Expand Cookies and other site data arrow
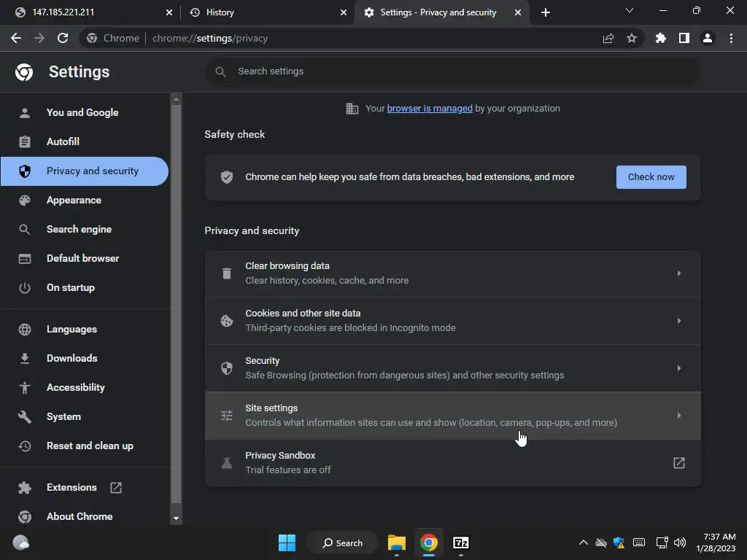The height and width of the screenshot is (560, 747). [679, 321]
